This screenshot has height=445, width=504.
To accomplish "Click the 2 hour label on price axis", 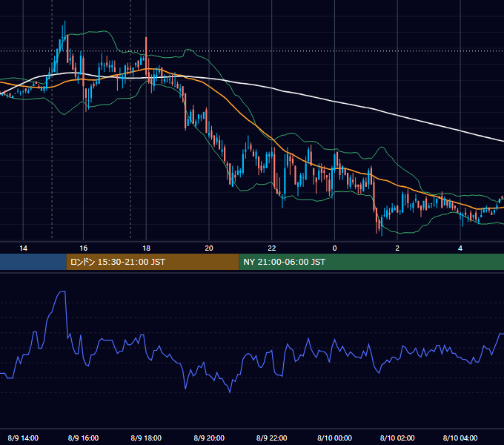I will [x=397, y=248].
